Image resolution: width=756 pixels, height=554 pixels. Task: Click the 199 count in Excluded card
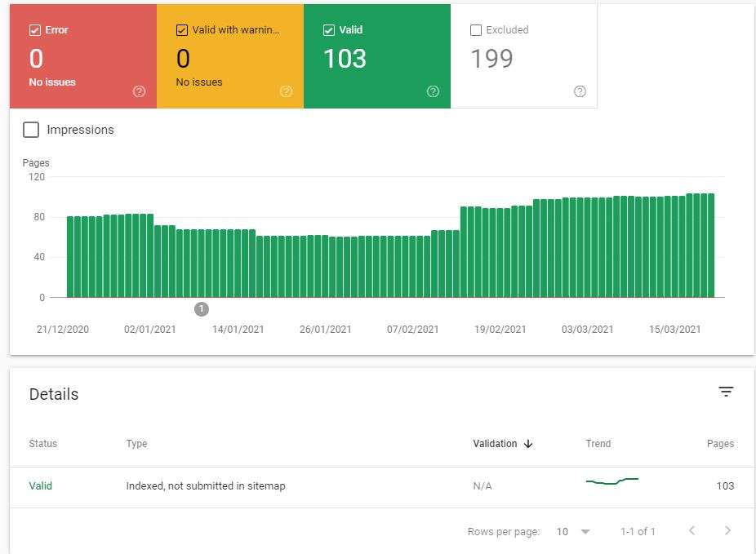(x=491, y=59)
